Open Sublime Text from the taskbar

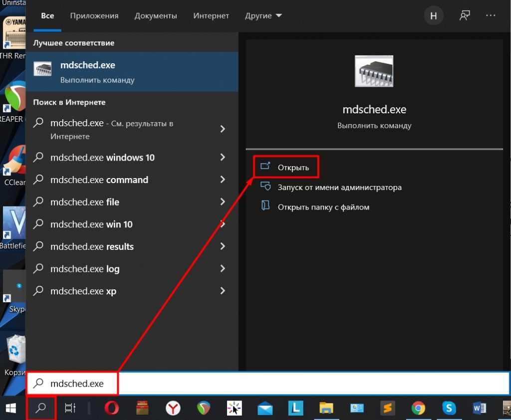click(x=387, y=409)
